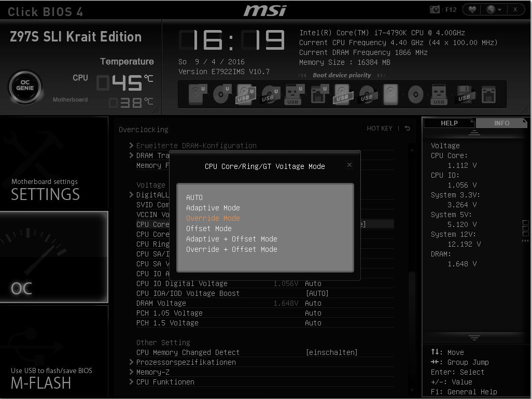532x399 pixels.
Task: Select the UEFI USB key boot icon
Action: tap(294, 94)
